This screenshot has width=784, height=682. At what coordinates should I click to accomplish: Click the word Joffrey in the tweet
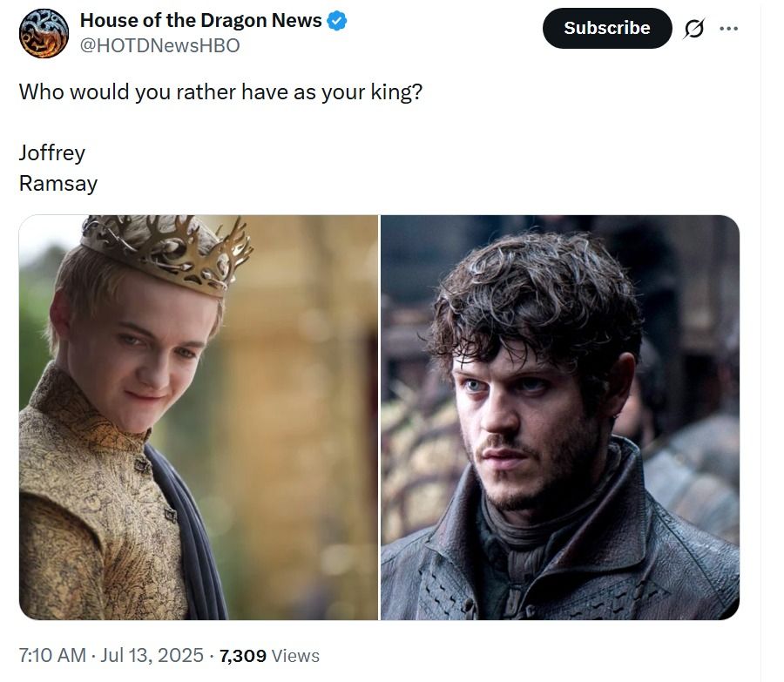point(52,153)
